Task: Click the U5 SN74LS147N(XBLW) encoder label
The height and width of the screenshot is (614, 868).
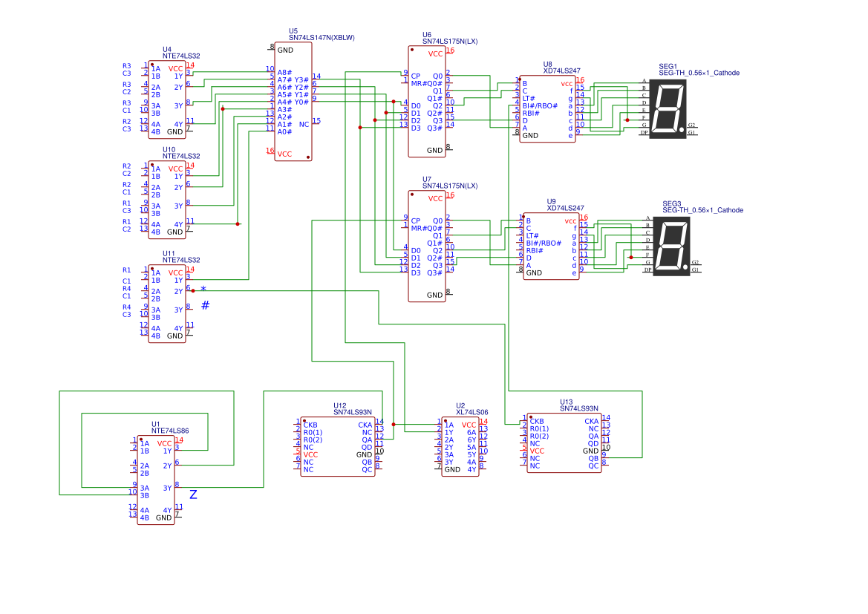Action: [x=322, y=34]
